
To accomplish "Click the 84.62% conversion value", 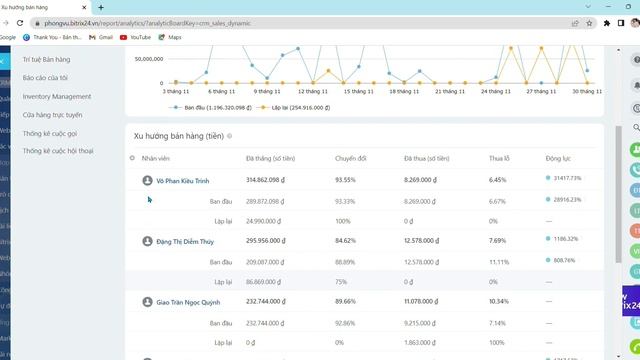I will pyautogui.click(x=345, y=241).
